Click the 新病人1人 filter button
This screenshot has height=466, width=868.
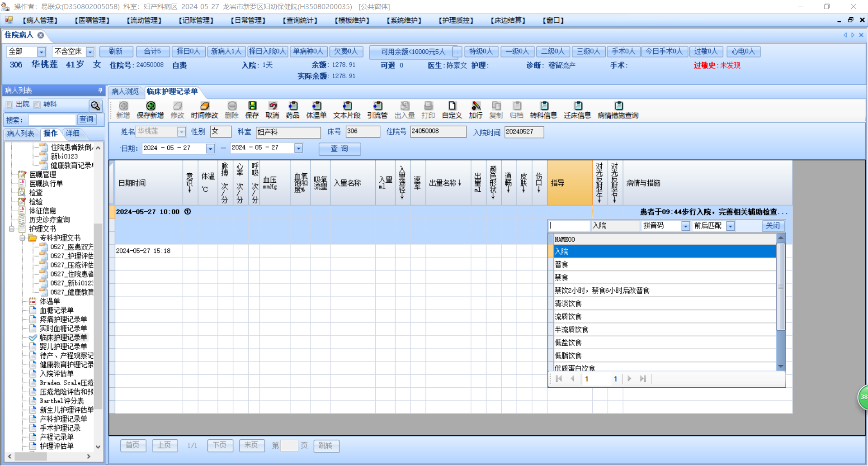point(226,52)
